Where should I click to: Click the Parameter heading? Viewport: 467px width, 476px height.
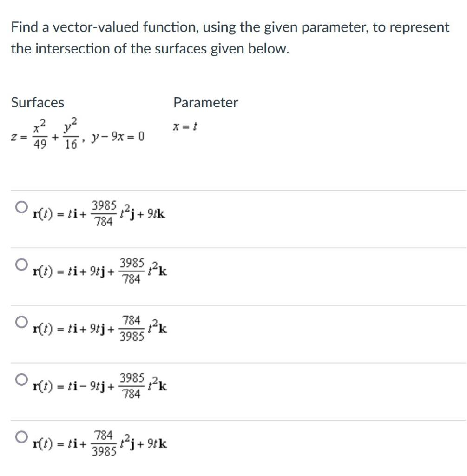205,103
